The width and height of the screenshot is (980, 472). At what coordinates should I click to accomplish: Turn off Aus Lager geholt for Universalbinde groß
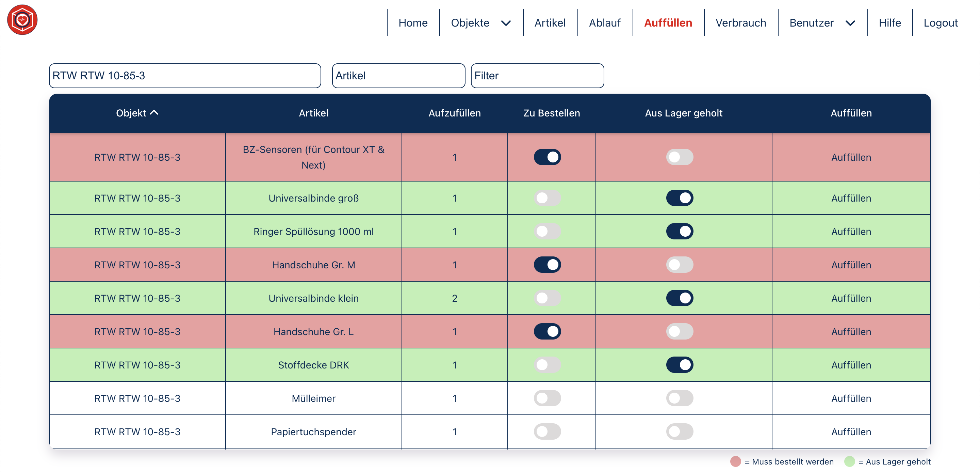(x=680, y=198)
